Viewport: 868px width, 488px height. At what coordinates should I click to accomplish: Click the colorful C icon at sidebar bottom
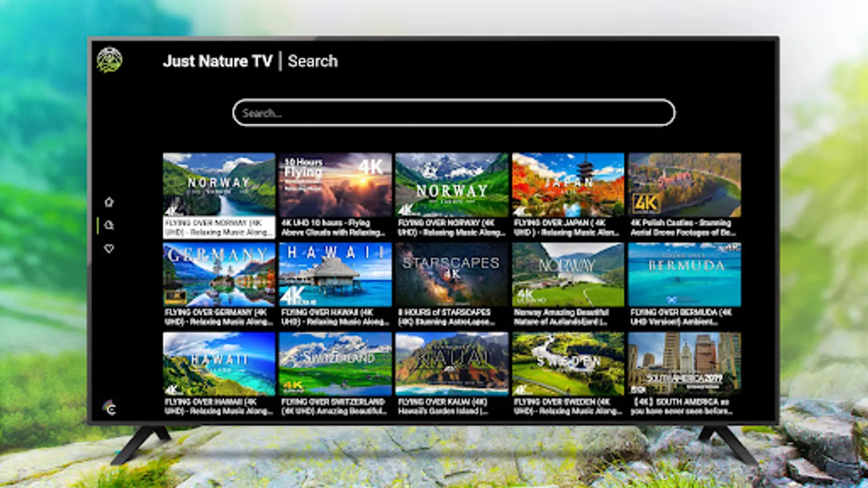(110, 408)
